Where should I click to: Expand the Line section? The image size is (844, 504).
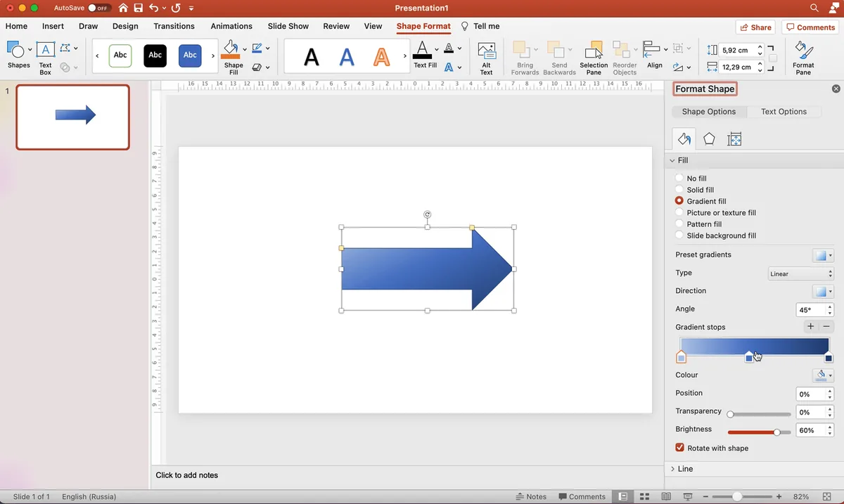672,469
